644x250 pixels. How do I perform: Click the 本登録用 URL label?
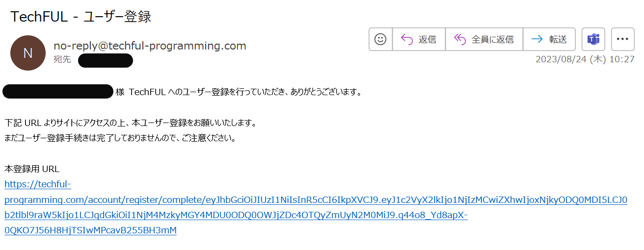tap(32, 169)
